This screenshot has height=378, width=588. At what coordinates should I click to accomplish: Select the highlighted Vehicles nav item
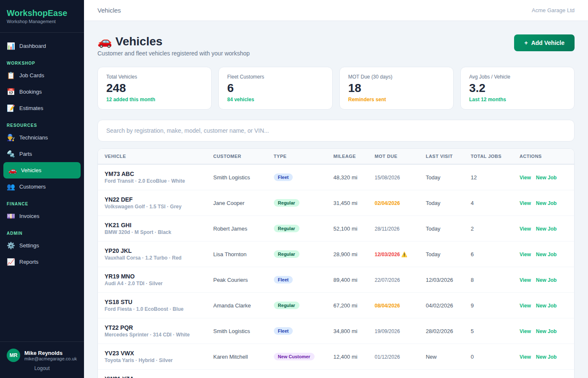click(42, 170)
